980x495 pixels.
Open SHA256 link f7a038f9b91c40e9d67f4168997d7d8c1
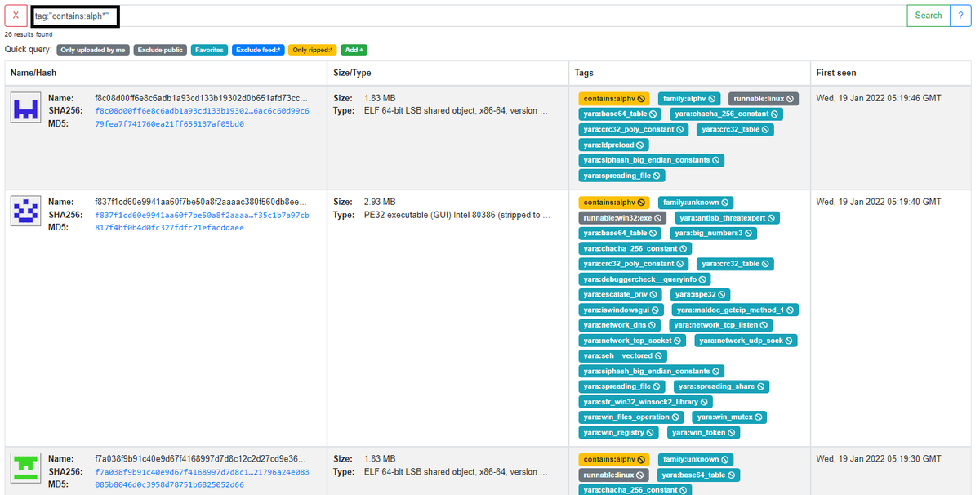[202, 472]
